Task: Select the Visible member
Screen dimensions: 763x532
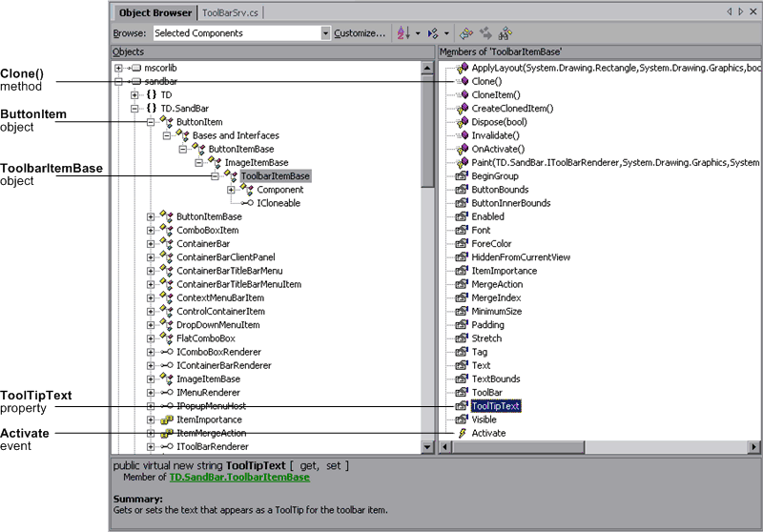Action: (484, 419)
